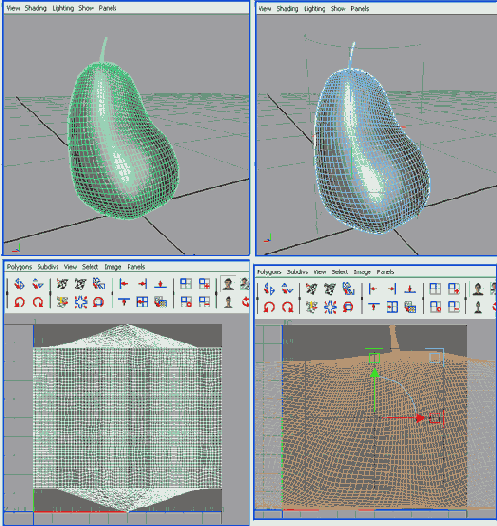Collapse first toolbar group handle in left UV editor
The width and height of the screenshot is (497, 526).
(x=7, y=293)
